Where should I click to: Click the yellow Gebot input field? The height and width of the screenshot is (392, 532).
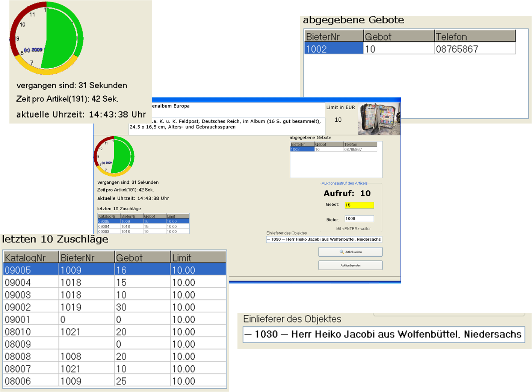tap(359, 205)
